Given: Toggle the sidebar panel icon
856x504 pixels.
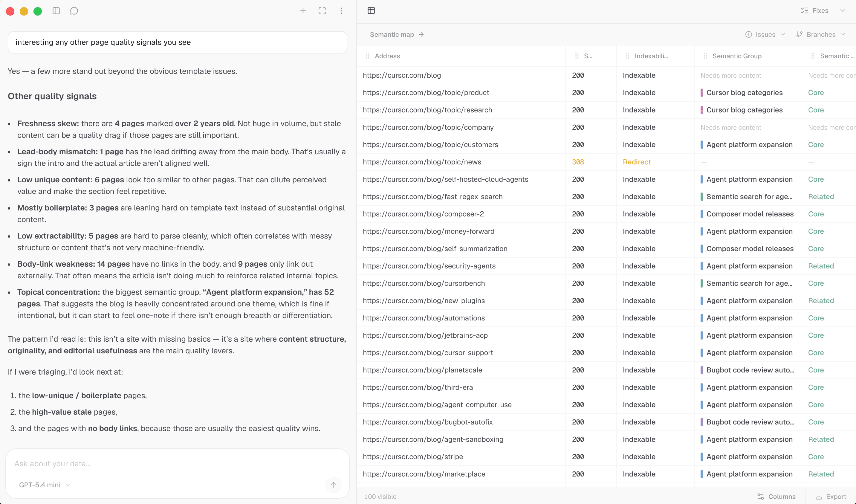Looking at the screenshot, I should point(56,11).
